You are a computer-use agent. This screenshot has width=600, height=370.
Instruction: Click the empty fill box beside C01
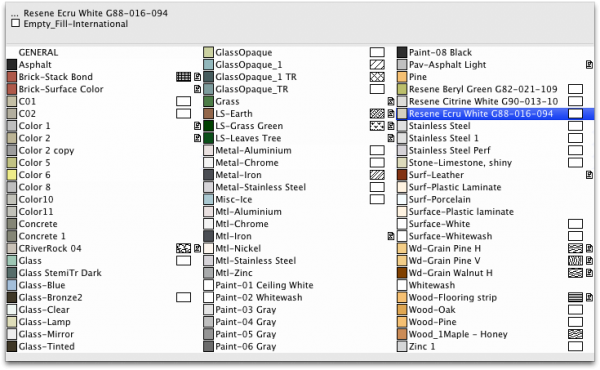pos(183,101)
